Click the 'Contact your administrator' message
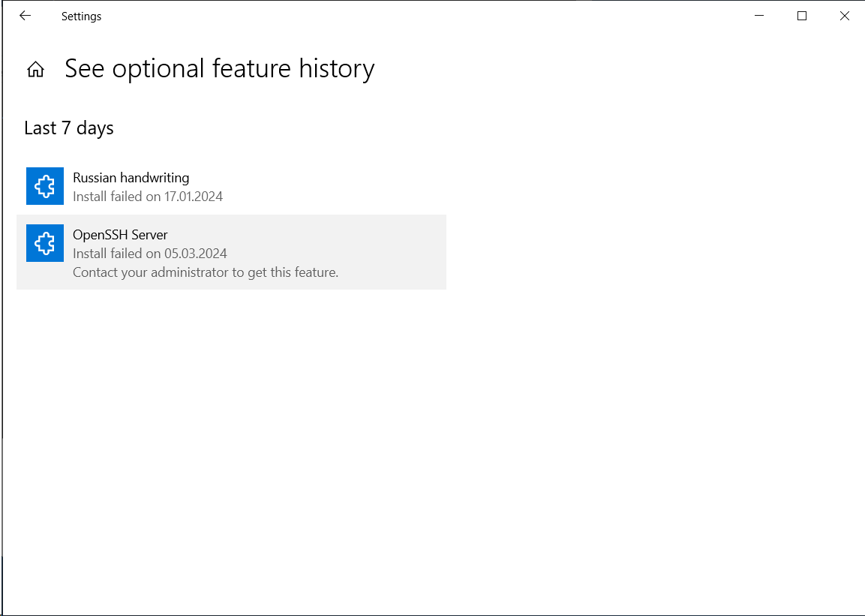Image resolution: width=865 pixels, height=616 pixels. click(206, 272)
